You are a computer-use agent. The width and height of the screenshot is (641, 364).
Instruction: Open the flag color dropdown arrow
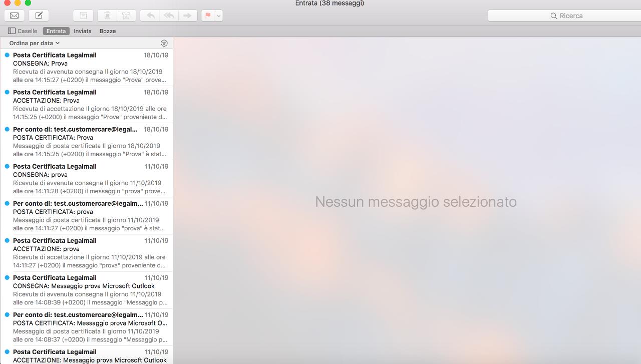tap(219, 16)
